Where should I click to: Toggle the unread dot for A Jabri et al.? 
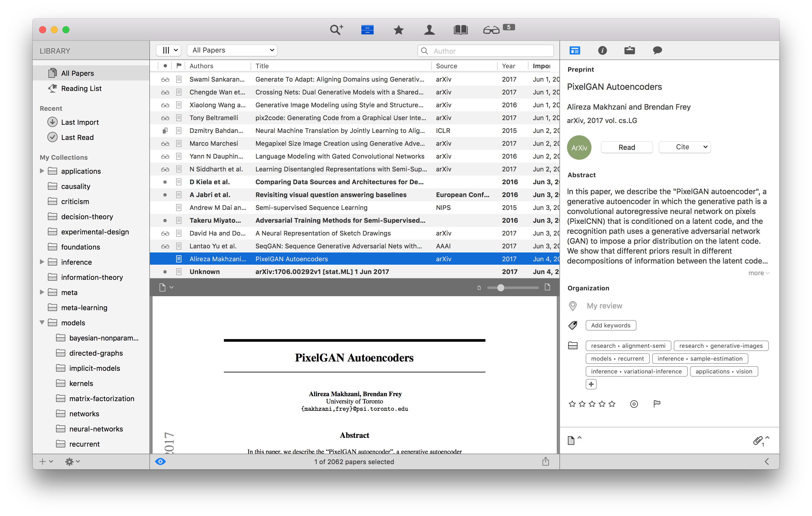(x=165, y=195)
